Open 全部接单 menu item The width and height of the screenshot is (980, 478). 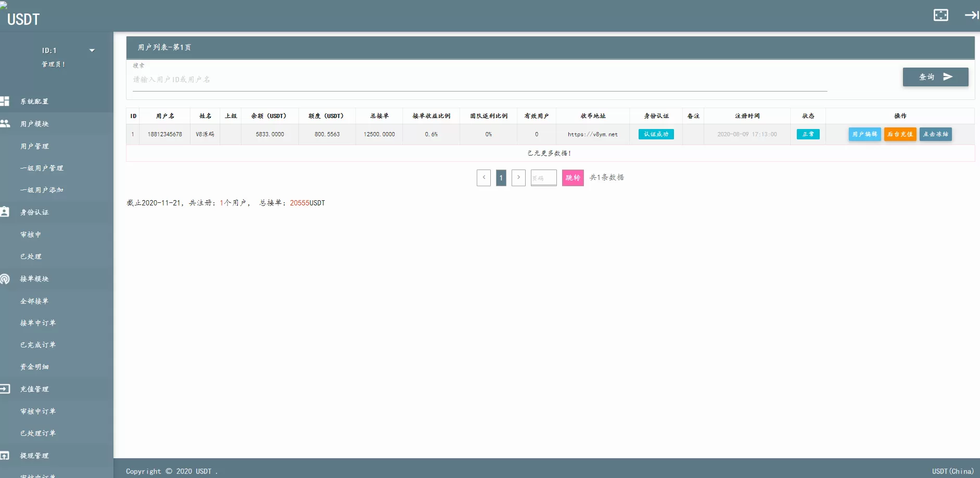pyautogui.click(x=34, y=301)
